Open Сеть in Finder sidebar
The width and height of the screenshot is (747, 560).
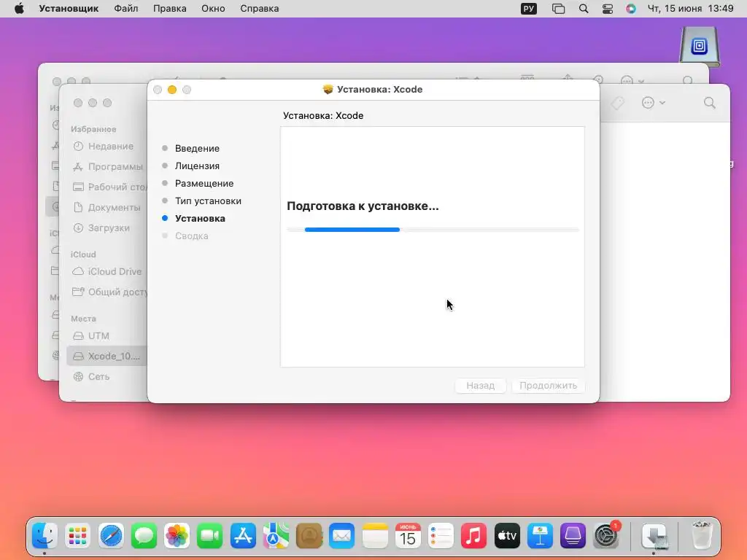[x=98, y=377]
